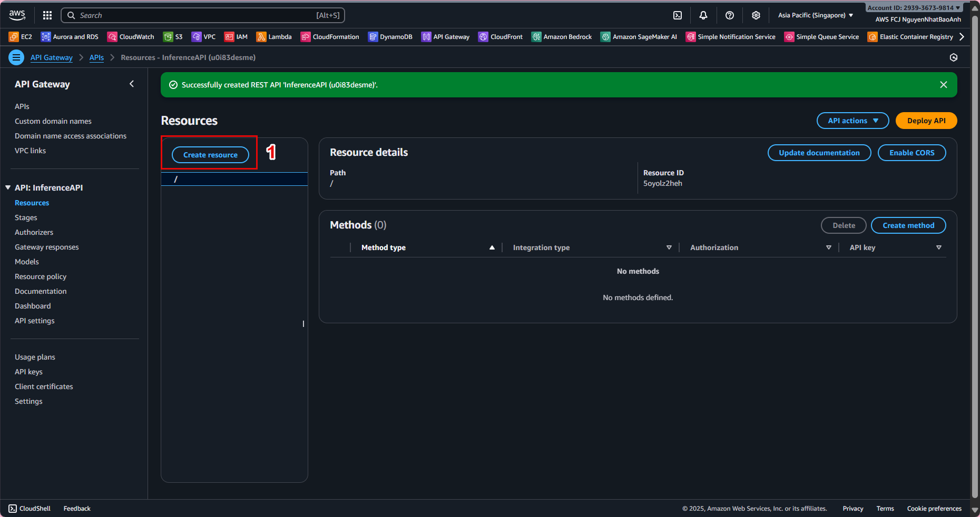Open the API Gateway favorites shortcut

(x=446, y=37)
